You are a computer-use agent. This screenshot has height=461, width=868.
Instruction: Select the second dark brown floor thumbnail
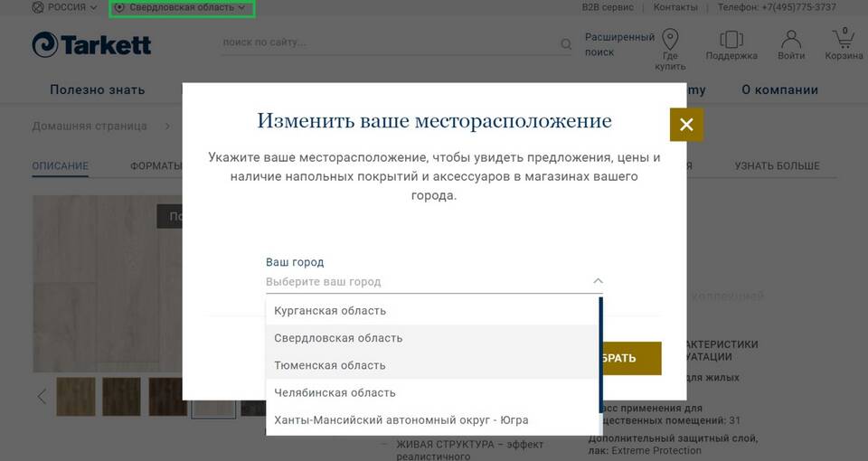(x=121, y=396)
